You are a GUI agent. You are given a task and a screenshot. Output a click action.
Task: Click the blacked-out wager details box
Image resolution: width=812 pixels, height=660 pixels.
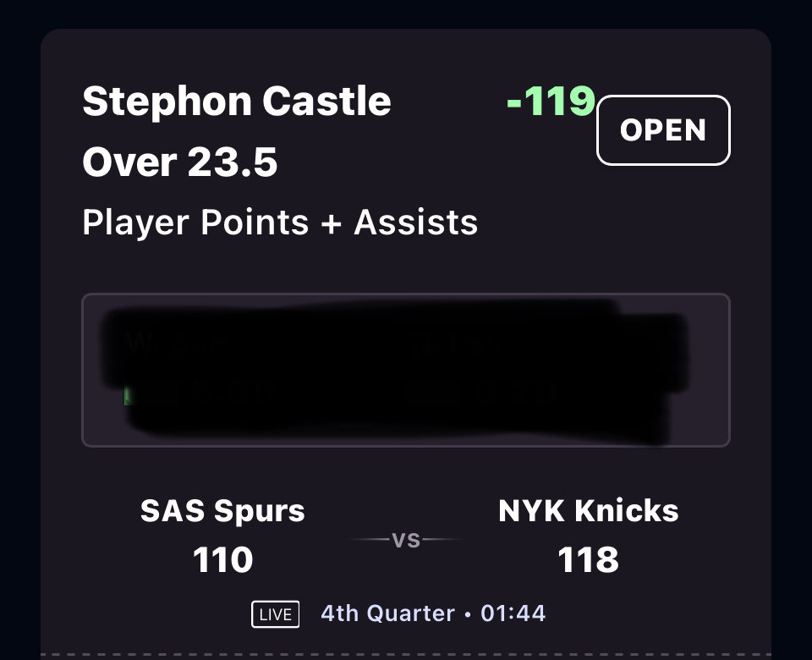tap(406, 370)
